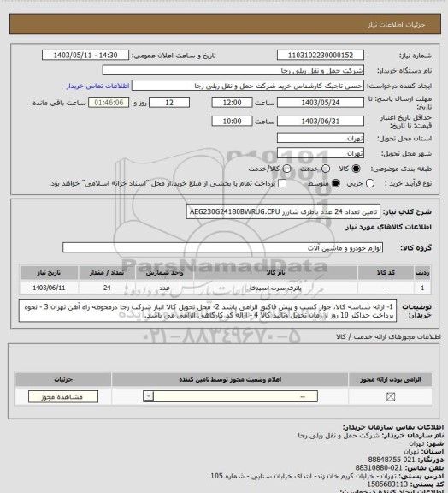The height and width of the screenshot is (493, 448).
Task: Click the مشاهده مجوز button
Action: tap(62, 396)
